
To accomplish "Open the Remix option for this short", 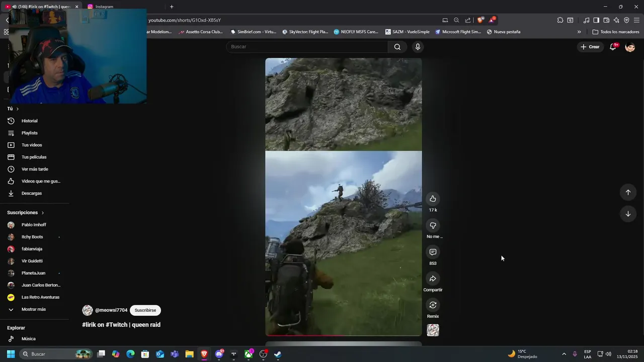I will point(433,305).
